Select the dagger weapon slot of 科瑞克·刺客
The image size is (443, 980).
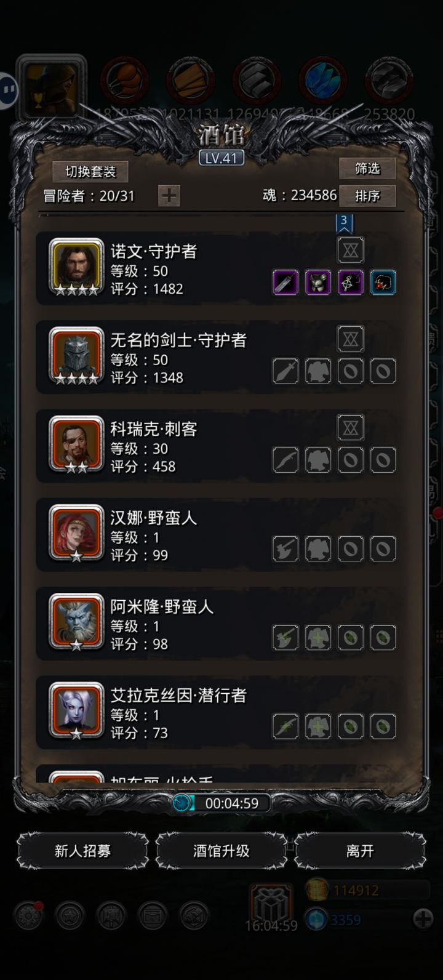click(x=285, y=460)
